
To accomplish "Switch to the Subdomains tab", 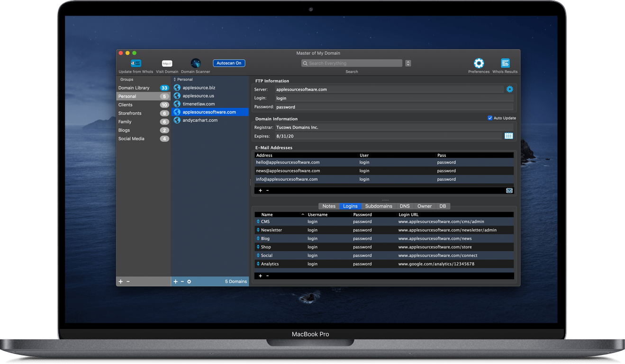I will click(x=379, y=206).
